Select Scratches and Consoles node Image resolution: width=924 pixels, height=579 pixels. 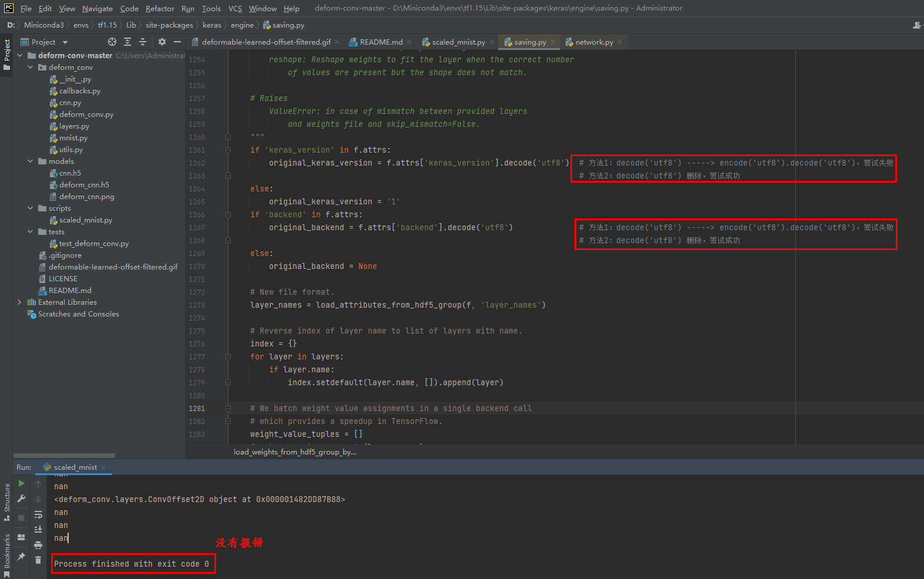pos(78,314)
